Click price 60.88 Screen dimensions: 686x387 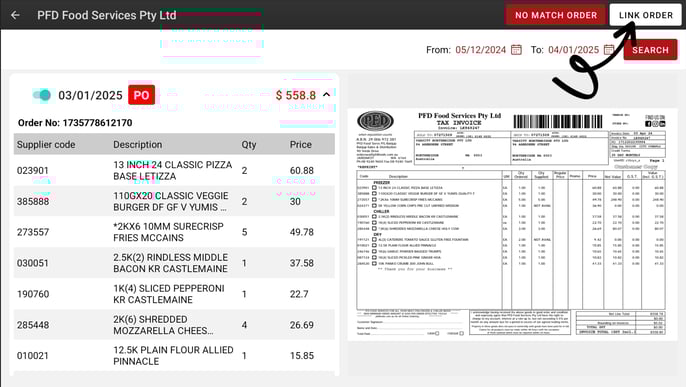tap(301, 171)
